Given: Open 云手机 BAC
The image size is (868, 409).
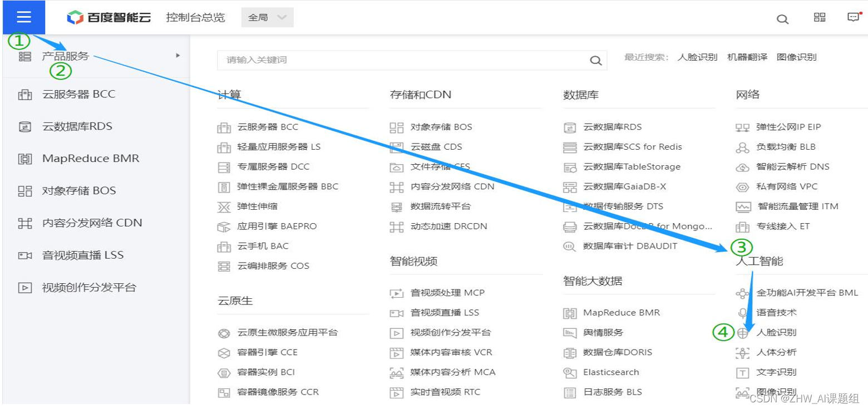Looking at the screenshot, I should pos(263,246).
